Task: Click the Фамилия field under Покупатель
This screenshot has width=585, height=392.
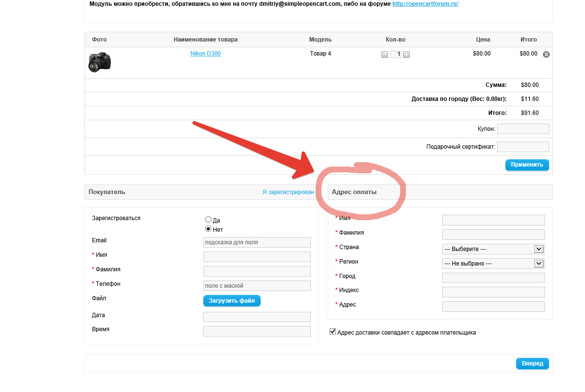Action: [x=257, y=271]
